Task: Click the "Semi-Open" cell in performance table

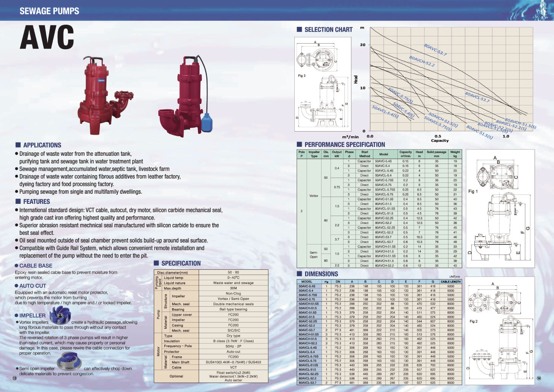Action: pos(314,255)
